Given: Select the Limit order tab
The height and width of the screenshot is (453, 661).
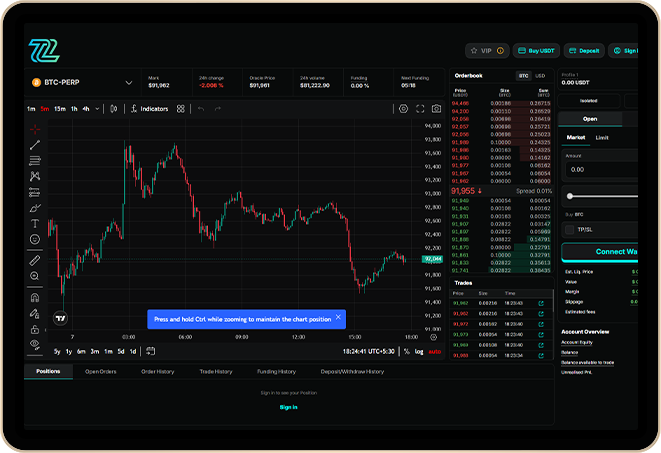Looking at the screenshot, I should point(602,138).
